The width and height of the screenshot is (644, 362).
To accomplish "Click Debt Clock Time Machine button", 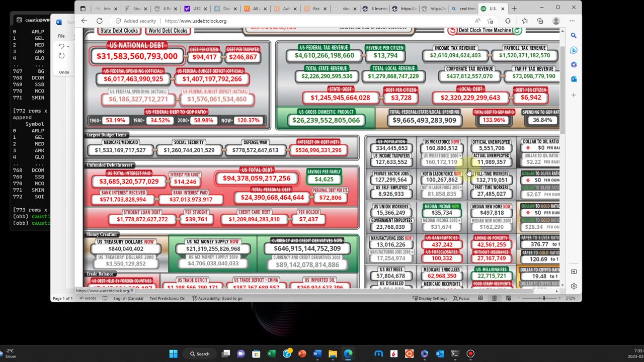I will coord(485,30).
